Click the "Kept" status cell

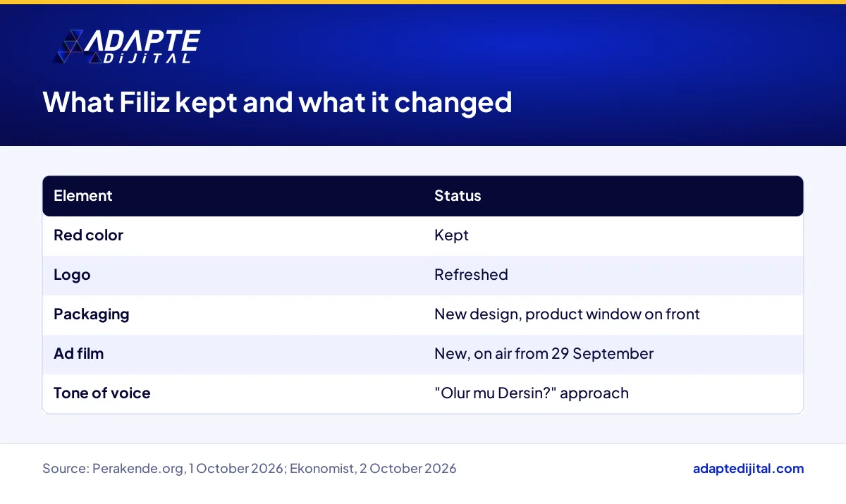point(451,235)
